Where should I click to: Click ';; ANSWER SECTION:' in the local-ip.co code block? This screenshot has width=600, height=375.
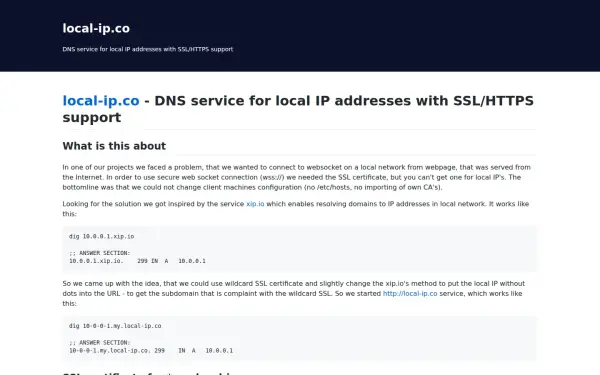99,342
